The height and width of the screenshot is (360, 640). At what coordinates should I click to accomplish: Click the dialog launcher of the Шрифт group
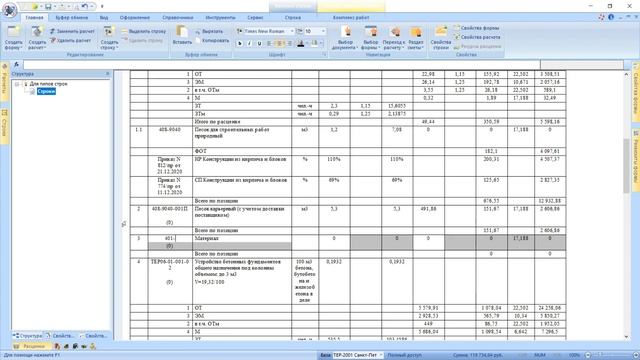(324, 54)
